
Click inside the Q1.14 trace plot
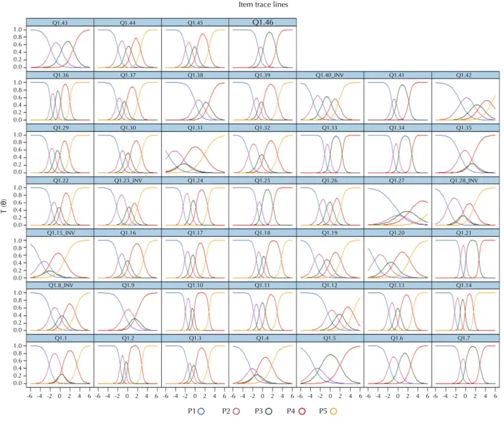pos(465,311)
